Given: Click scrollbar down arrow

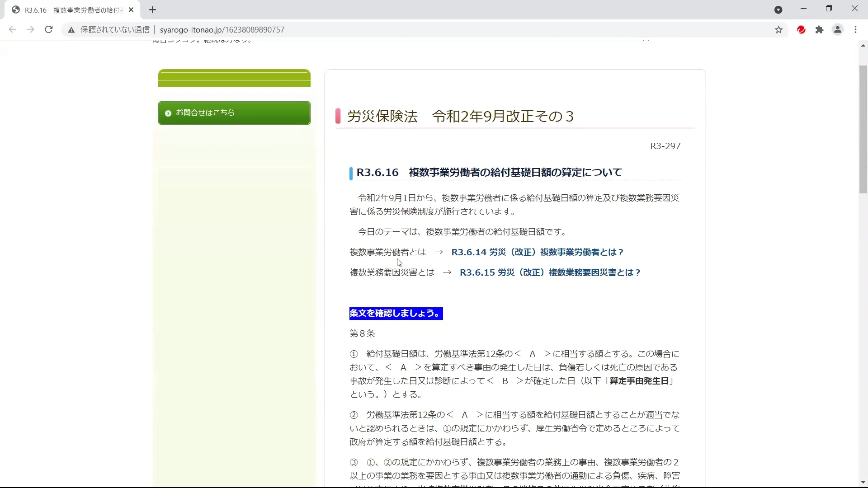Looking at the screenshot, I should click(863, 482).
